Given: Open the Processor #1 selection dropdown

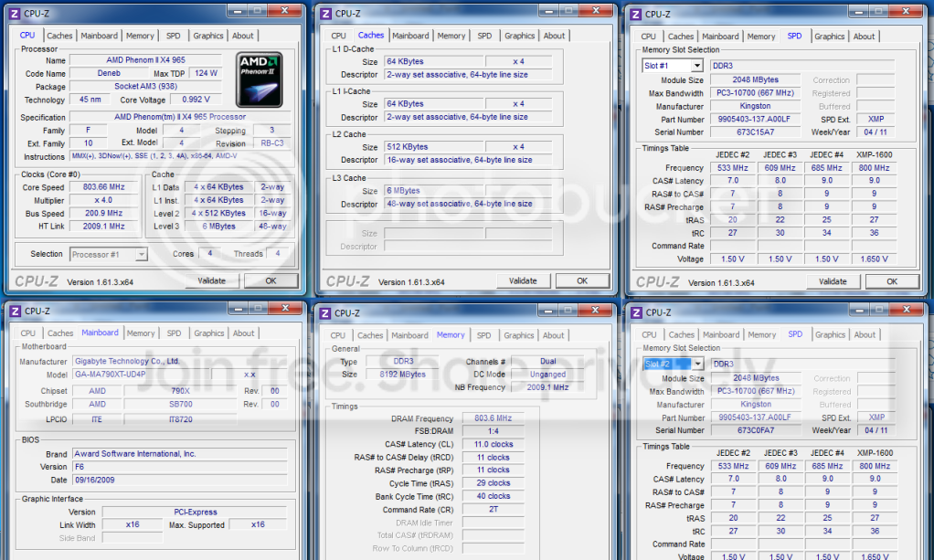Looking at the screenshot, I should pyautogui.click(x=141, y=254).
